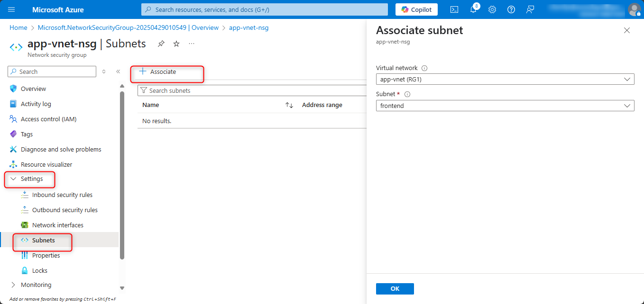Open app-vnet-nsg breadcrumb link

click(x=248, y=28)
